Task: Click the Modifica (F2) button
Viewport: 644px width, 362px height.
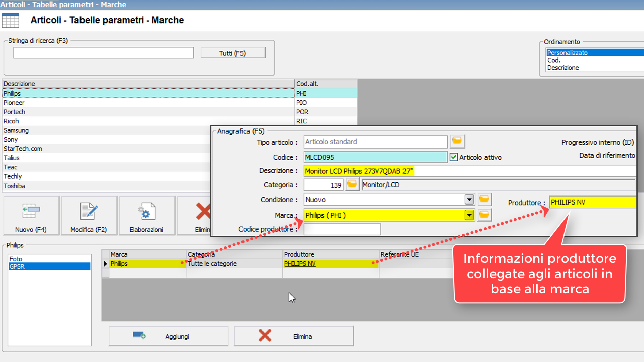Action: point(89,215)
